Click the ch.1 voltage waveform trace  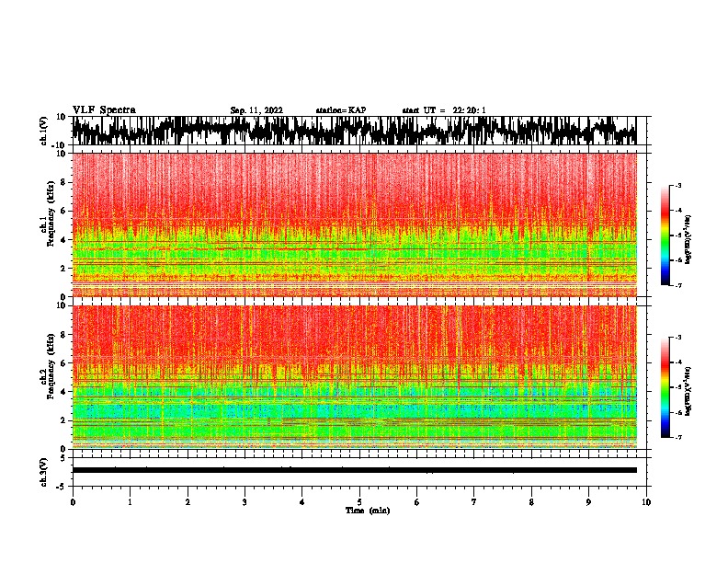(x=354, y=131)
